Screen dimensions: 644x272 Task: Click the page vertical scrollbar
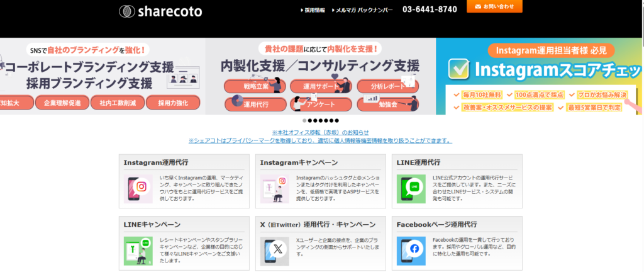tap(642, 135)
